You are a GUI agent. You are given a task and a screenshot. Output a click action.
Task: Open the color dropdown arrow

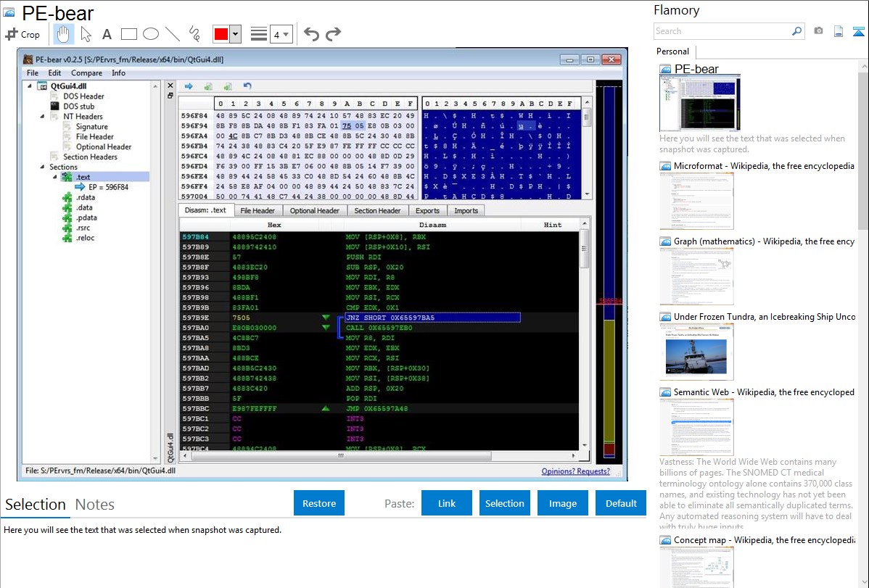click(236, 34)
